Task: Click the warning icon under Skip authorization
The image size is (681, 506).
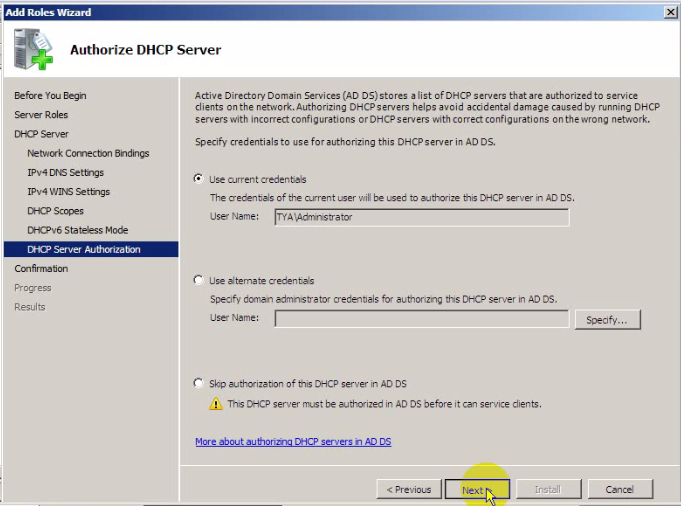Action: [215, 404]
